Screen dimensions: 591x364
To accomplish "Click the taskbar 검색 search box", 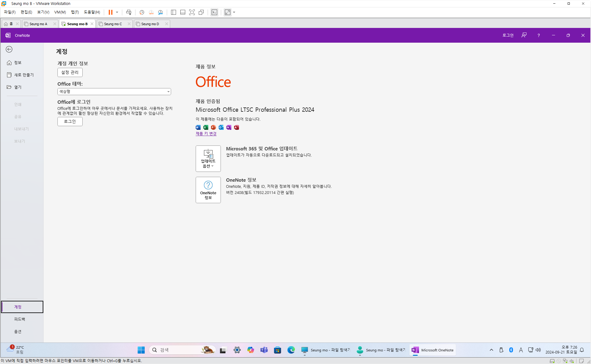I will point(178,350).
